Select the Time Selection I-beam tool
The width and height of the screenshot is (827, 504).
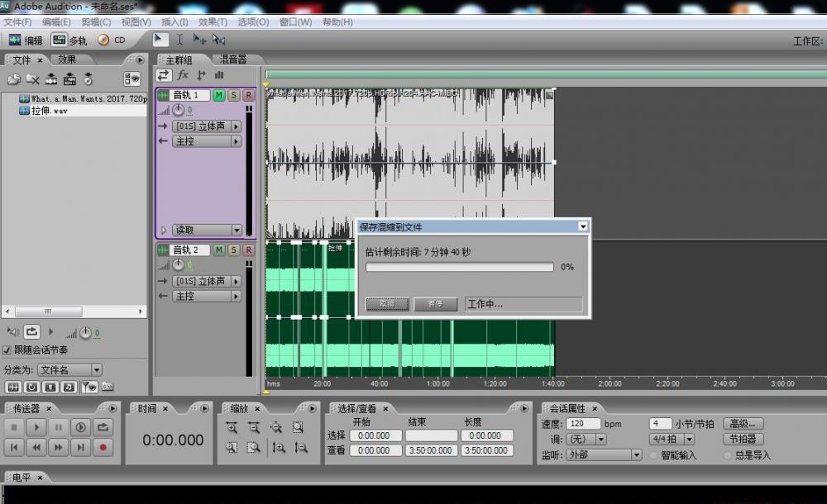coord(179,40)
